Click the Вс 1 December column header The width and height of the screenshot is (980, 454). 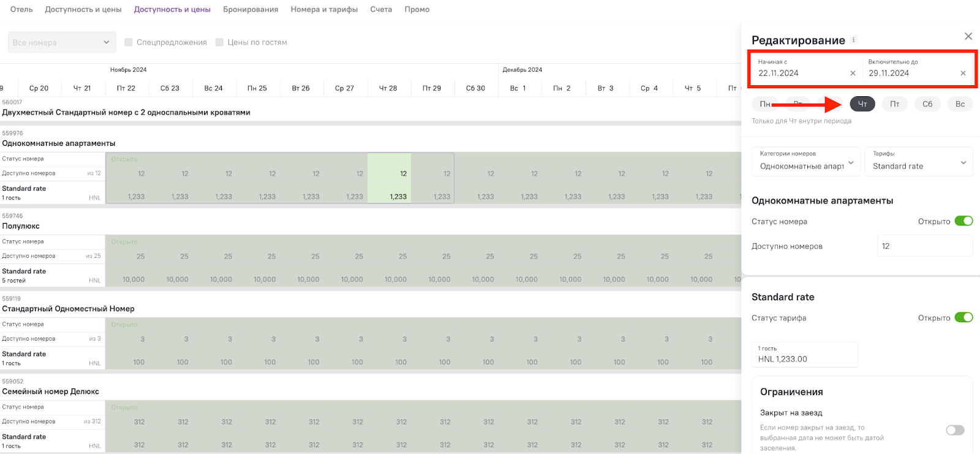tap(518, 88)
